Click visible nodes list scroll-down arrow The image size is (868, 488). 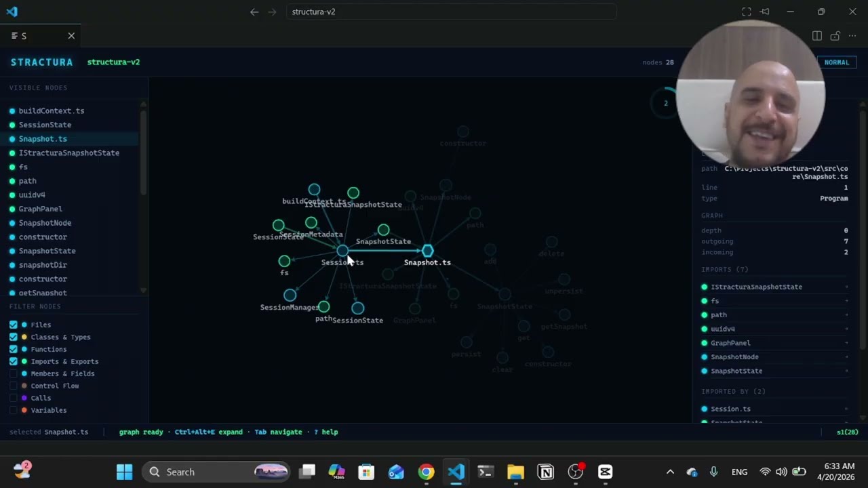(143, 290)
